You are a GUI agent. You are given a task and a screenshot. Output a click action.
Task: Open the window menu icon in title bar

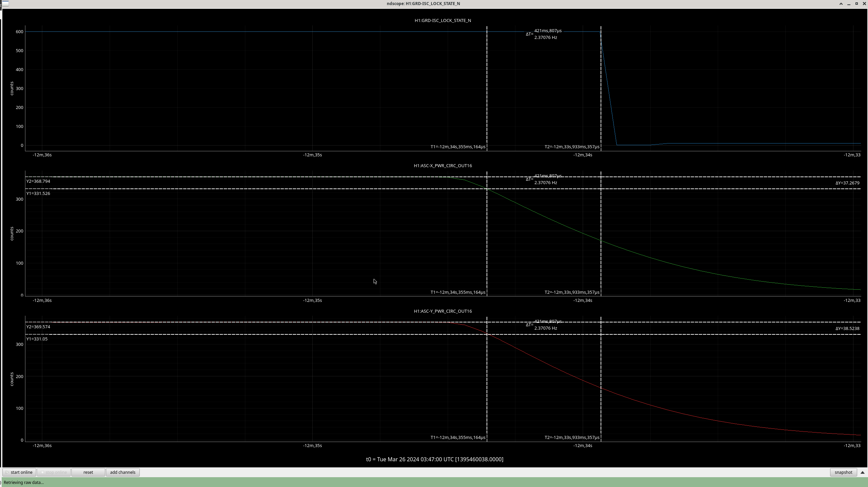(5, 3)
